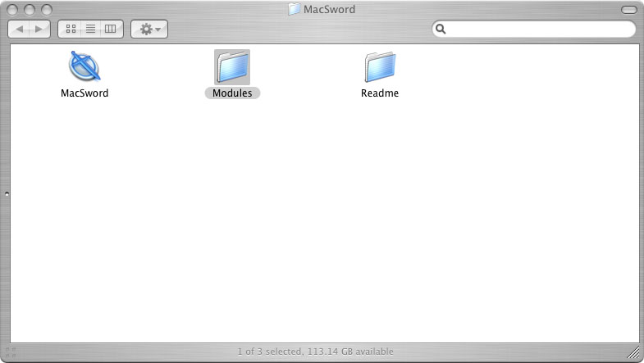The width and height of the screenshot is (644, 363).
Task: Select the Readme folder icon
Action: [380, 67]
